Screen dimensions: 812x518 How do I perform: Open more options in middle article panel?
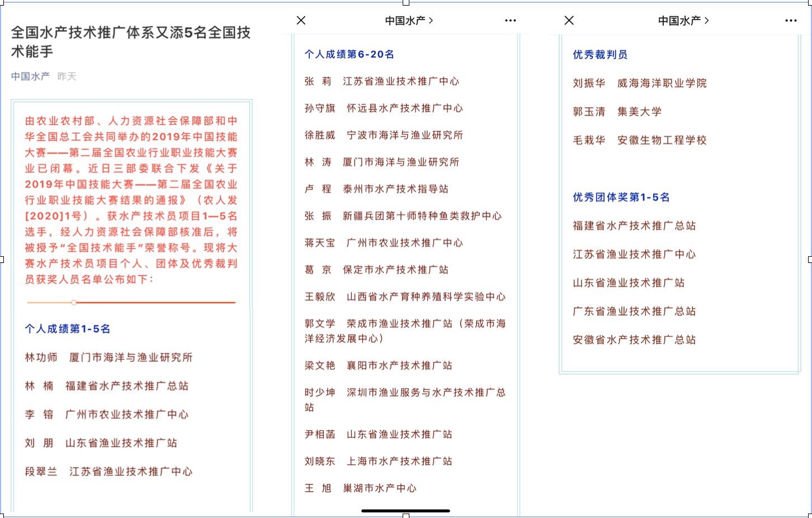511,21
